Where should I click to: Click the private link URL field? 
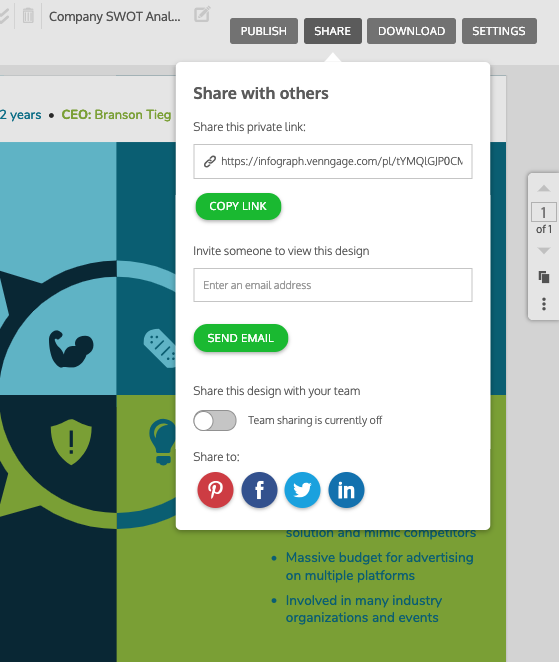pyautogui.click(x=333, y=162)
